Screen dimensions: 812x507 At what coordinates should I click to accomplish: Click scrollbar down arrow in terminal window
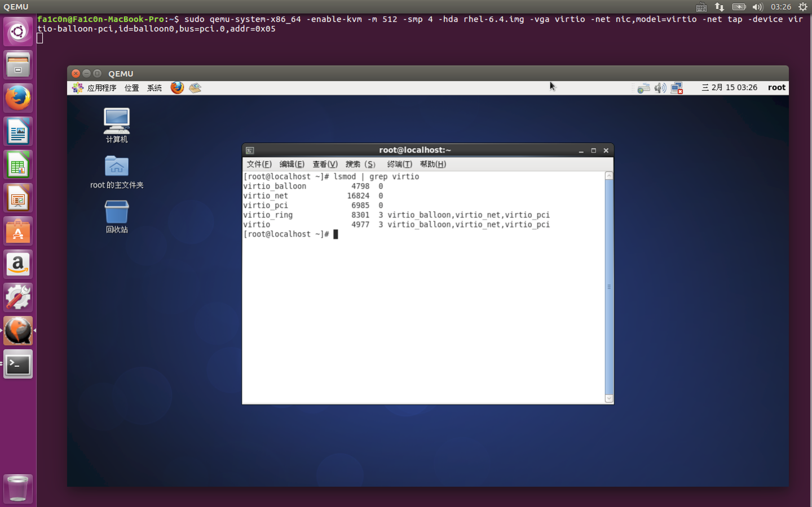pos(609,398)
